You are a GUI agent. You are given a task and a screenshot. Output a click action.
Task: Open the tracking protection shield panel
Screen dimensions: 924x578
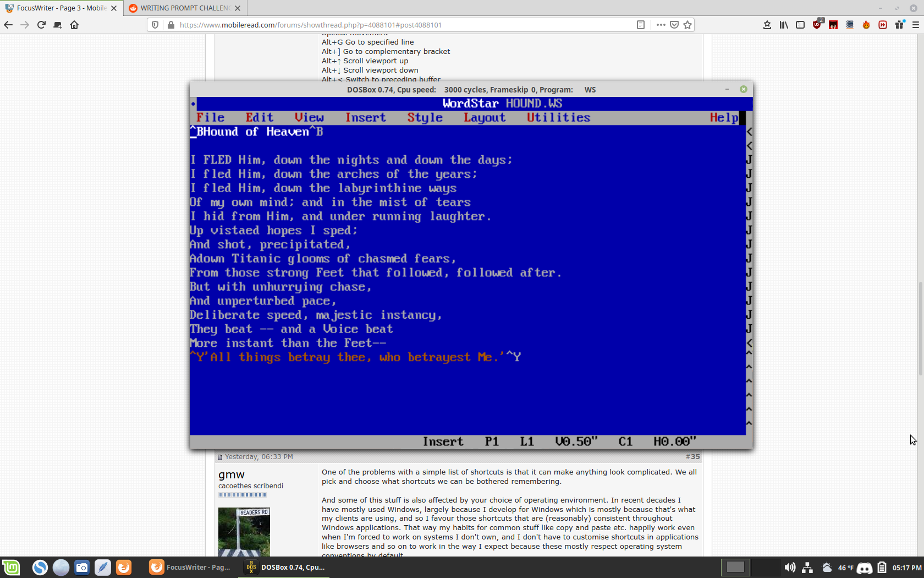tap(155, 25)
